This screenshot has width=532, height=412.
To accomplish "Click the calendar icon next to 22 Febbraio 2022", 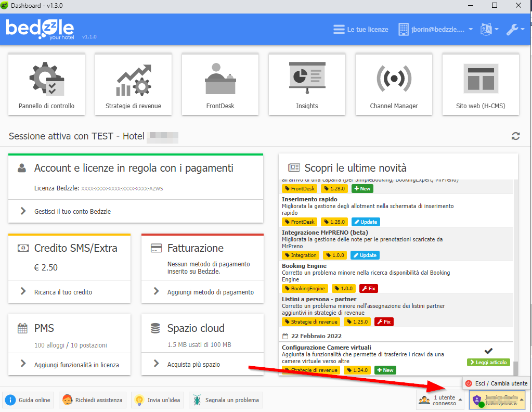I will tap(286, 336).
